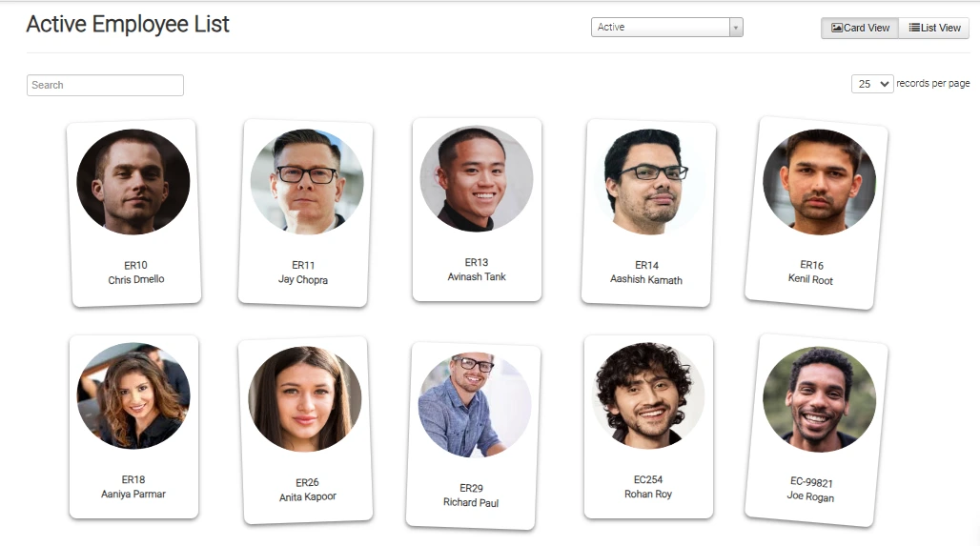Open the Active status dropdown
980x546 pixels.
pos(666,28)
